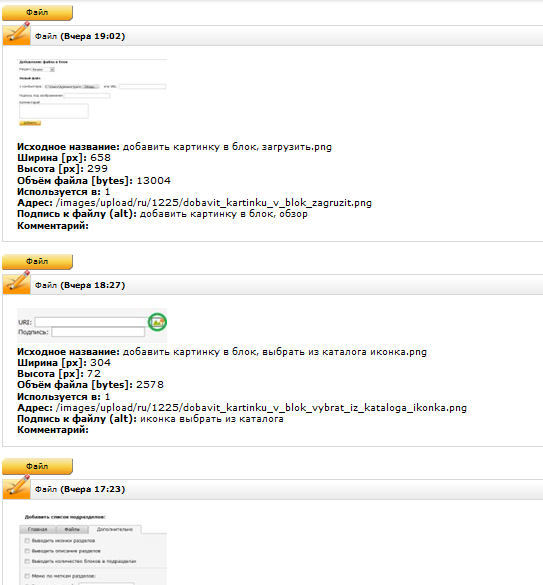Open the Файл (Вчера 17:23) header bar
This screenshot has height=585, width=543.
click(x=273, y=489)
